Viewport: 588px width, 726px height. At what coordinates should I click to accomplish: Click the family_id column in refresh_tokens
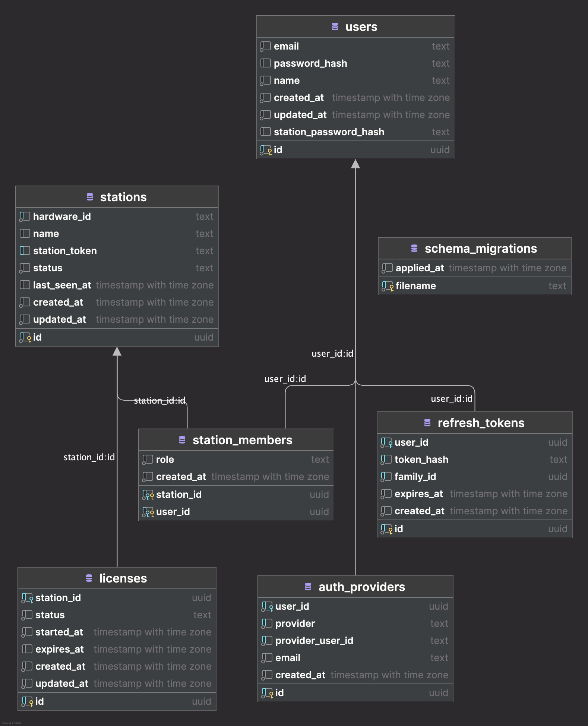click(x=475, y=477)
